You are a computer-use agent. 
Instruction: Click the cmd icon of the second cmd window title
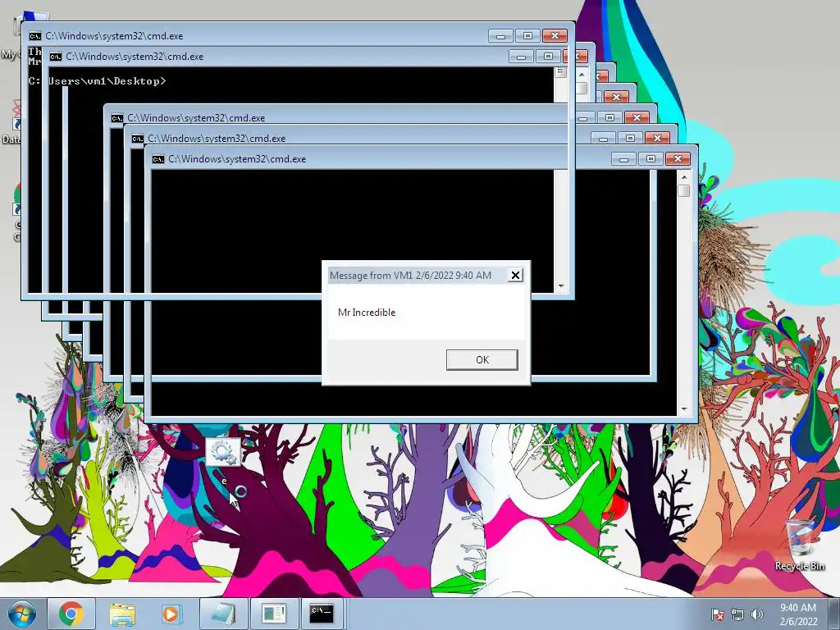55,57
